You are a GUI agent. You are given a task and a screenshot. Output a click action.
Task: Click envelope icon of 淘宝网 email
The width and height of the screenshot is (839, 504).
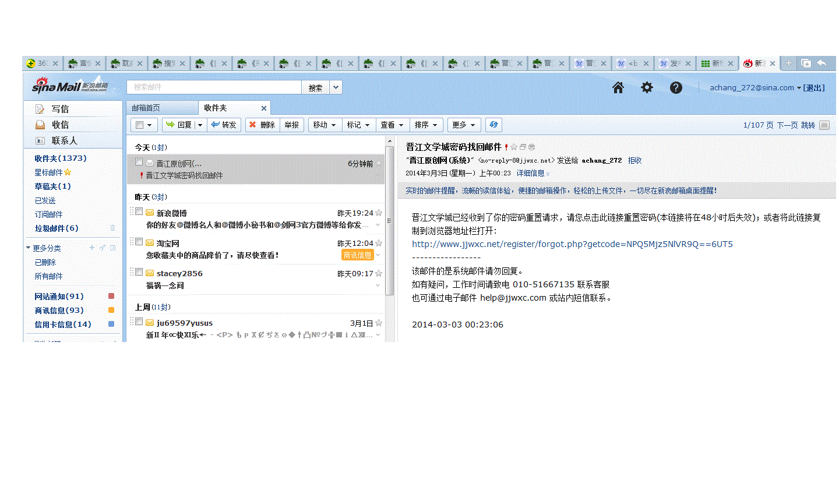click(x=150, y=243)
